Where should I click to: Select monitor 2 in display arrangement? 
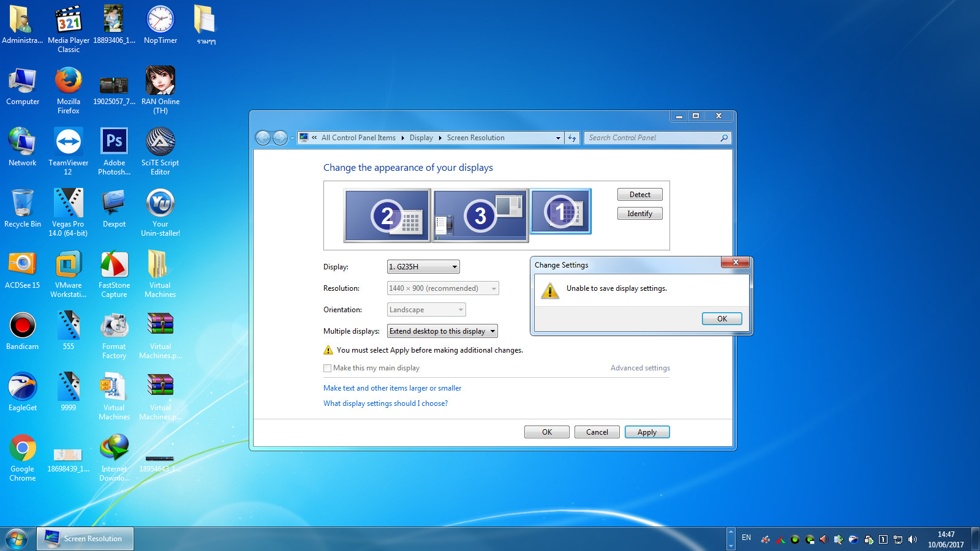(x=387, y=216)
